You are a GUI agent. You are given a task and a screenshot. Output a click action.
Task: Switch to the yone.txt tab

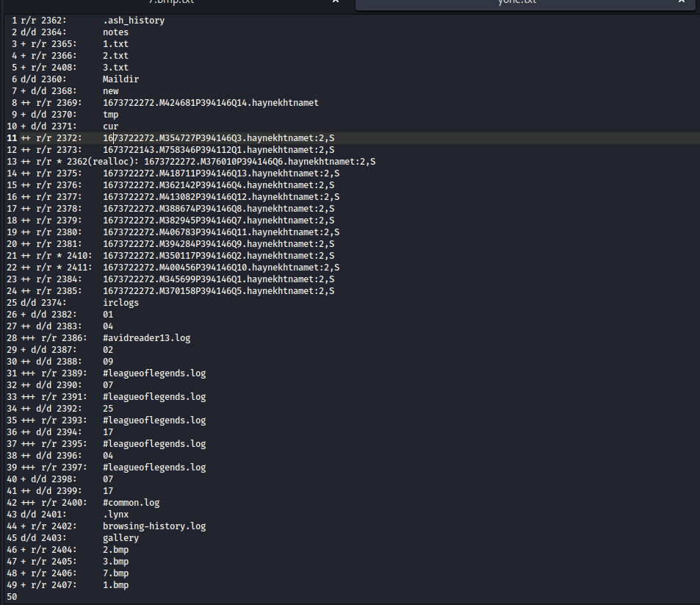tap(517, 3)
